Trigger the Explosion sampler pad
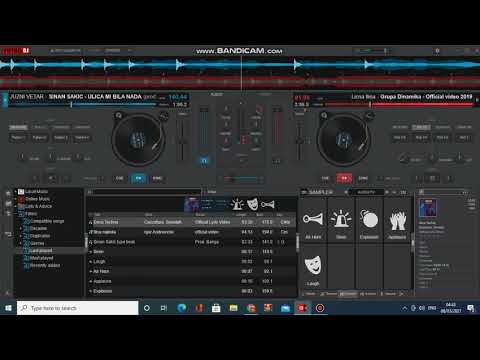Screen dimensions: 480x360 369,220
